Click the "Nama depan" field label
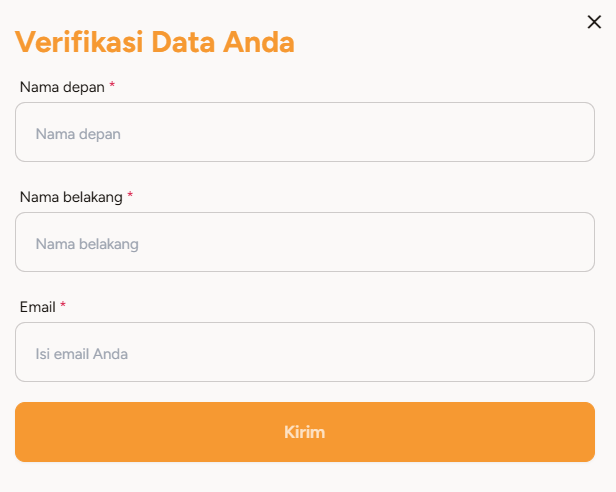Image resolution: width=616 pixels, height=492 pixels. click(x=62, y=87)
